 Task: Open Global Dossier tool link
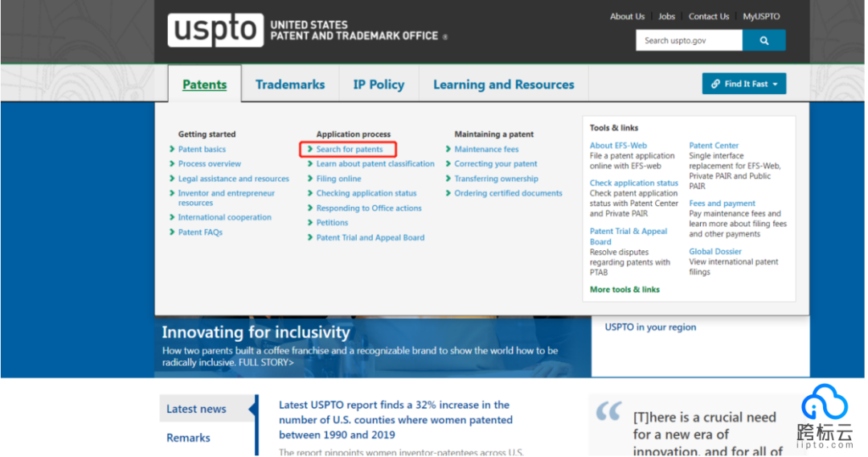[715, 251]
